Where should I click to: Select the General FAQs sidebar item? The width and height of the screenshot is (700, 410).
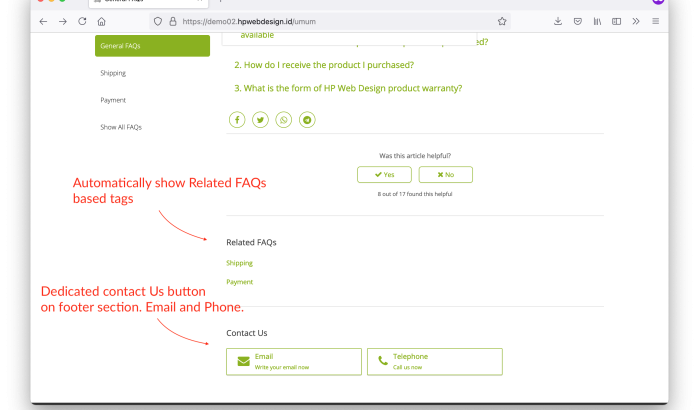tap(152, 46)
